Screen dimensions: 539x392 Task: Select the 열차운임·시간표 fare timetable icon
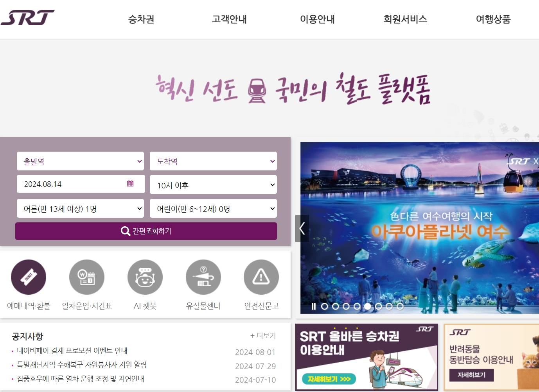[86, 277]
